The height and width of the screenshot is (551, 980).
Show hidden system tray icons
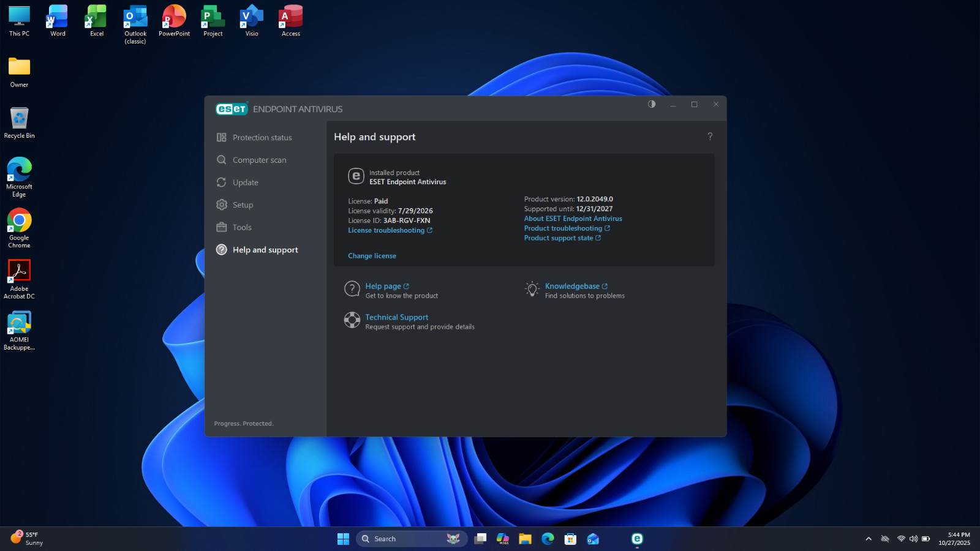coord(869,539)
